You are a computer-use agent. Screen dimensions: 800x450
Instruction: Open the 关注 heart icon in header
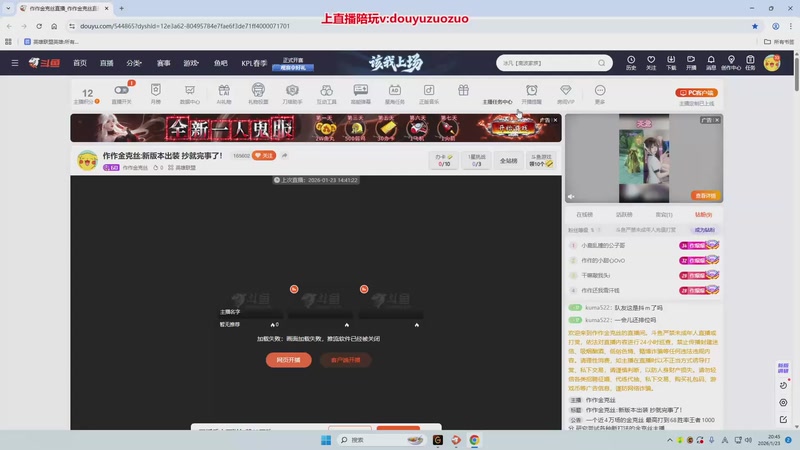pyautogui.click(x=651, y=63)
